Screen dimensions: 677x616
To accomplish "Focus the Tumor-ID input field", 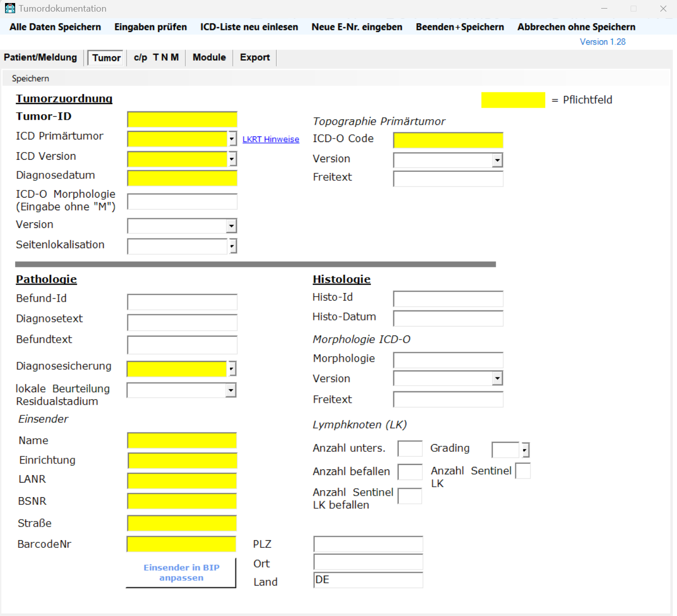I will tap(182, 119).
